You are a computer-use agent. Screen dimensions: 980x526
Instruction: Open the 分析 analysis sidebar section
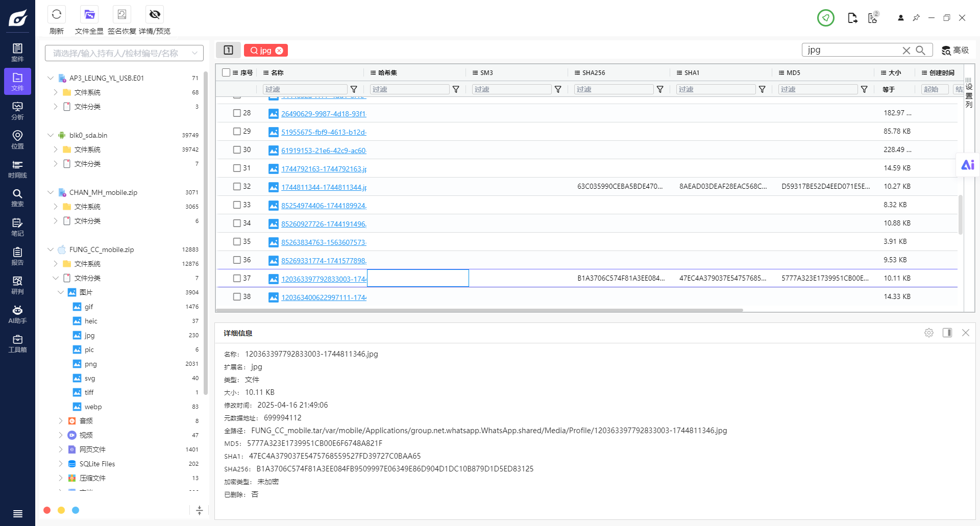click(x=17, y=111)
